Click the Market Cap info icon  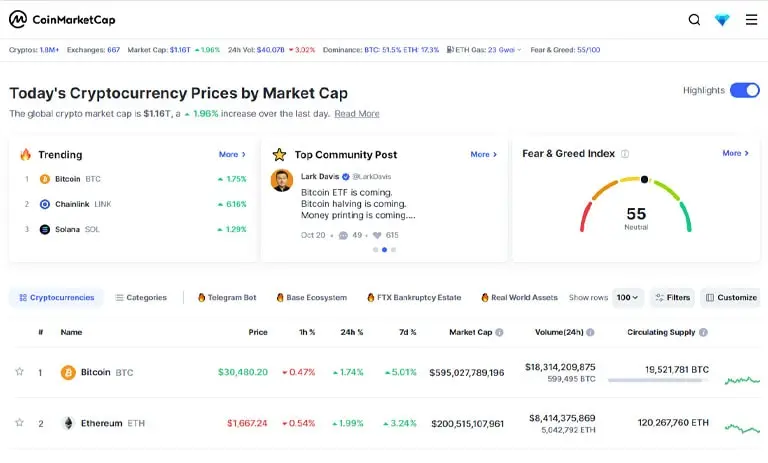tap(499, 332)
